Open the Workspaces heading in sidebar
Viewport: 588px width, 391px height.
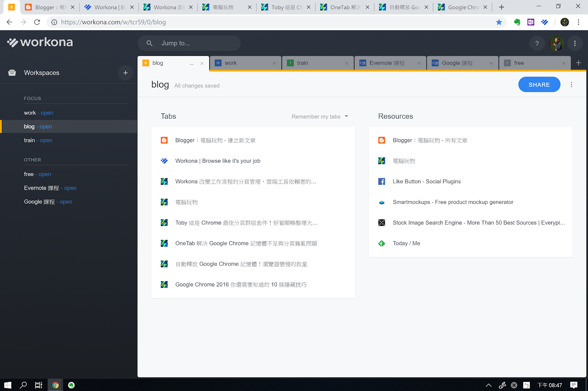(x=42, y=73)
